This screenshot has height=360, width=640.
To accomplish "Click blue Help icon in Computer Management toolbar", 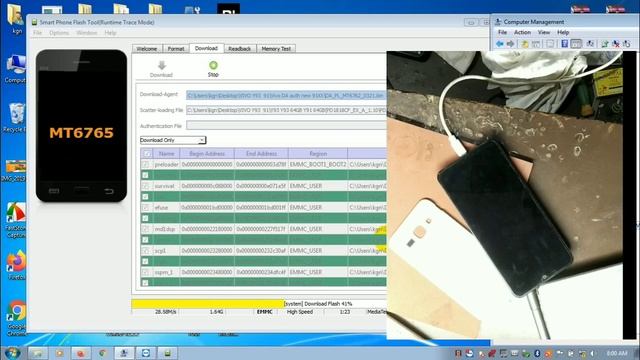I will (x=564, y=44).
